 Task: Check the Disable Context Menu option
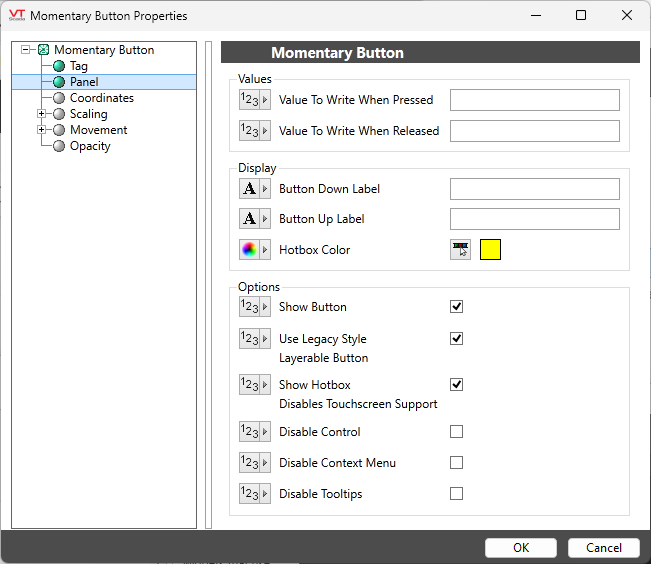(456, 463)
